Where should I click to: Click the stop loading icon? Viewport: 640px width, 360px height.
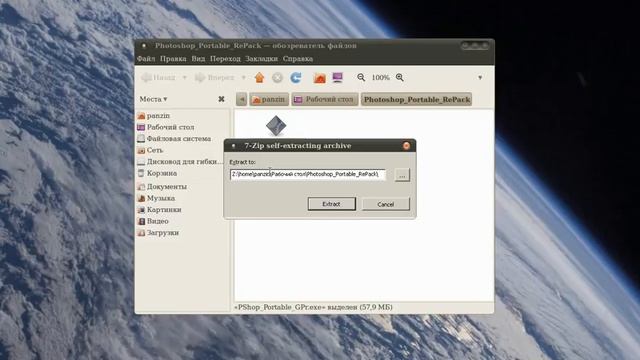pos(277,78)
